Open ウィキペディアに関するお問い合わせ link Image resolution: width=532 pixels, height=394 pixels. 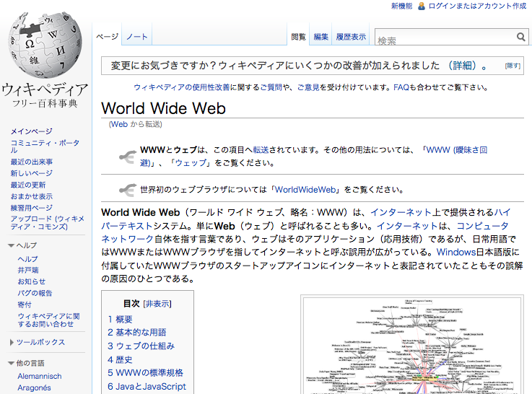(x=48, y=320)
